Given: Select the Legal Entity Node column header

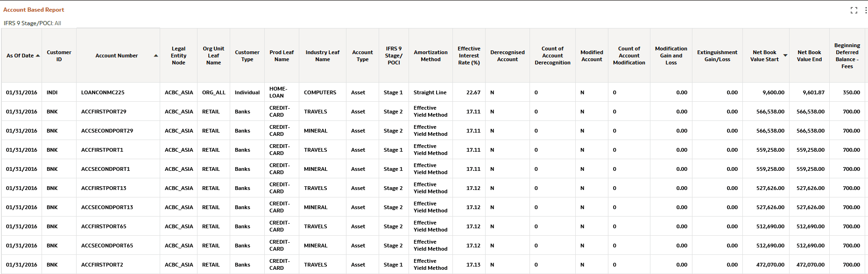Looking at the screenshot, I should pyautogui.click(x=178, y=56).
